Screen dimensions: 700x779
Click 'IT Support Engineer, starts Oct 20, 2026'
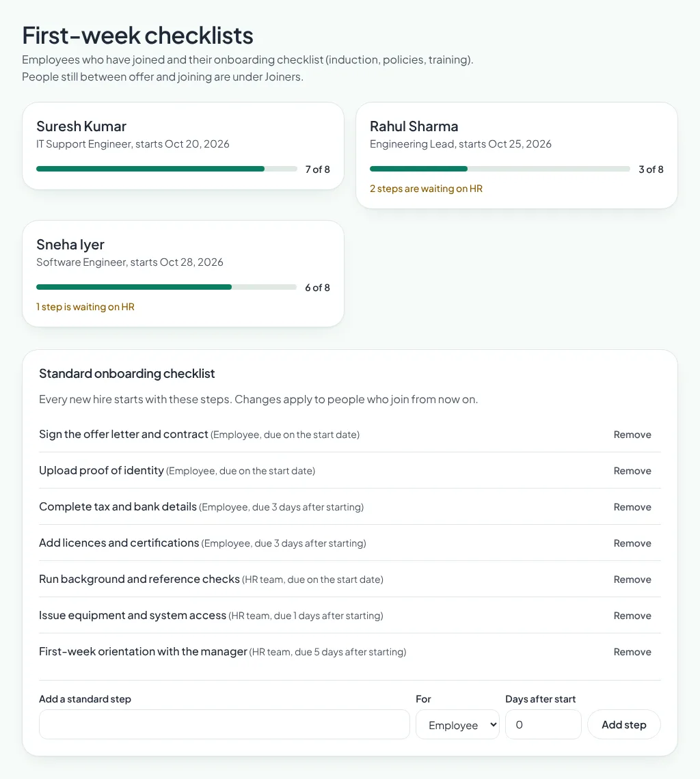coord(133,144)
